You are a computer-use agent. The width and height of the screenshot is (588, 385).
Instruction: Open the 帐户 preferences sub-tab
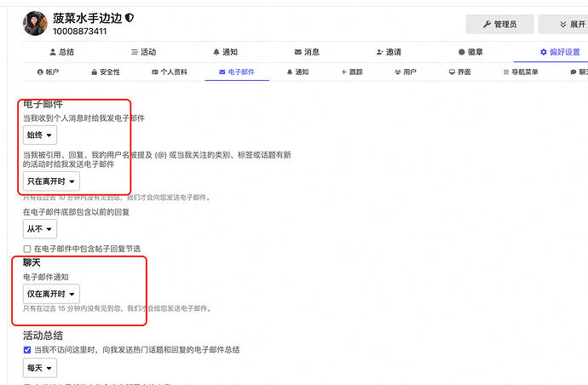(x=48, y=72)
